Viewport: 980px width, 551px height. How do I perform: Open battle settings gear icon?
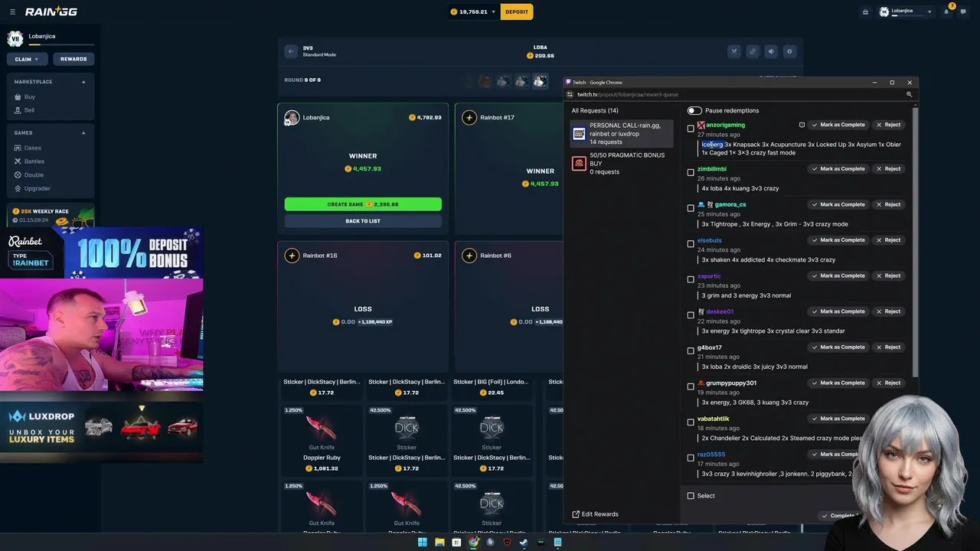coord(789,51)
